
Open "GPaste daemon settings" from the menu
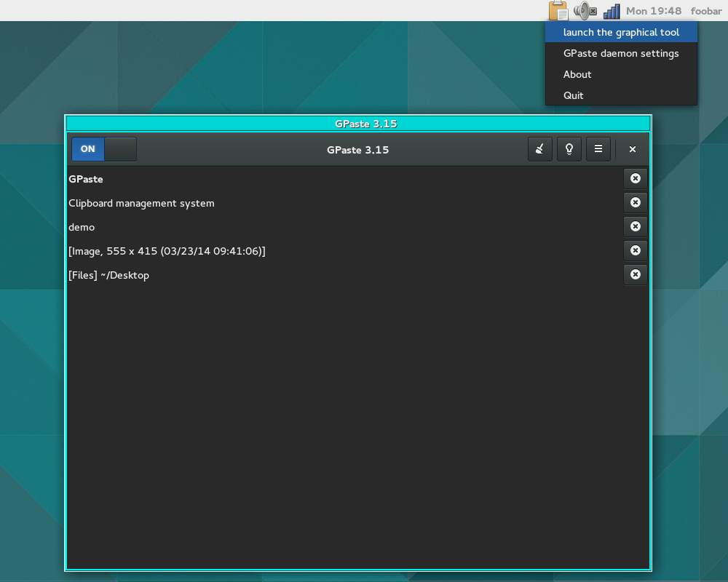pyautogui.click(x=621, y=53)
